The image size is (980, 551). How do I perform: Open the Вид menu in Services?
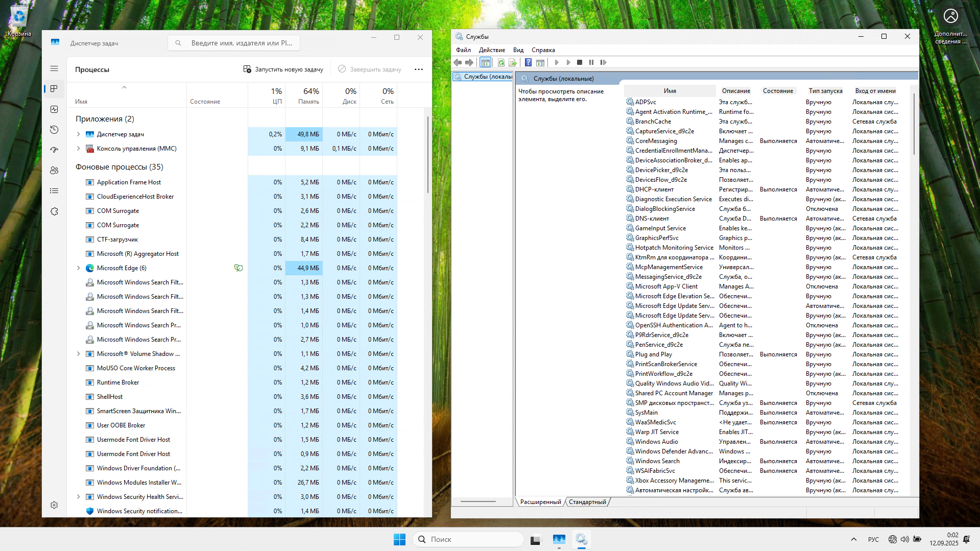tap(518, 50)
